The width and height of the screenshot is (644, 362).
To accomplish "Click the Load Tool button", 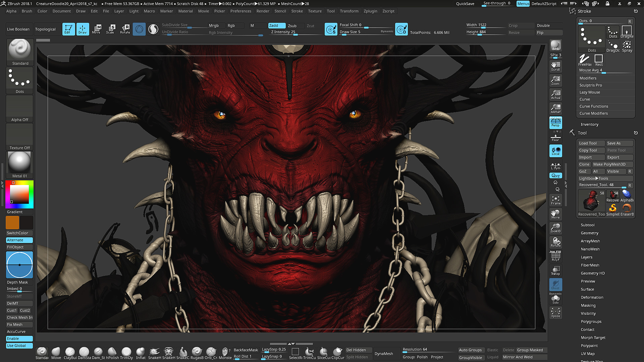I will [x=591, y=143].
